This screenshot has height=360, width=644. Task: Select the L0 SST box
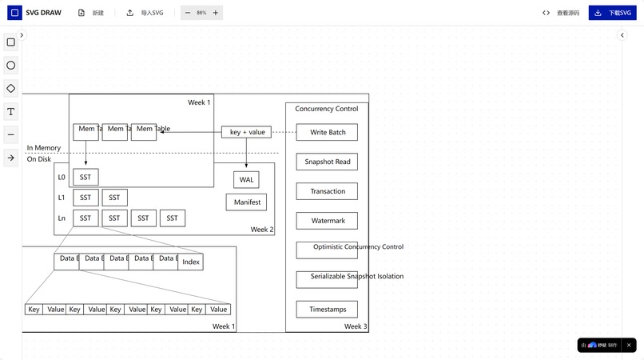85,178
